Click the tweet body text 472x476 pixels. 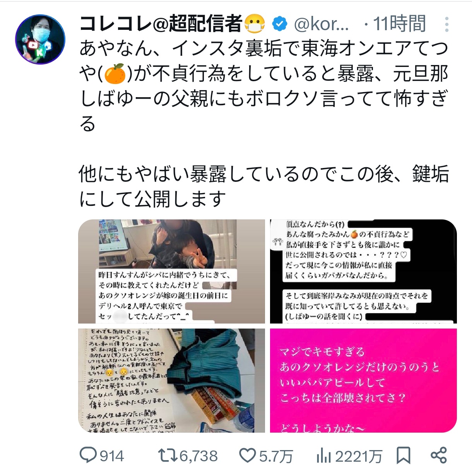(x=264, y=124)
